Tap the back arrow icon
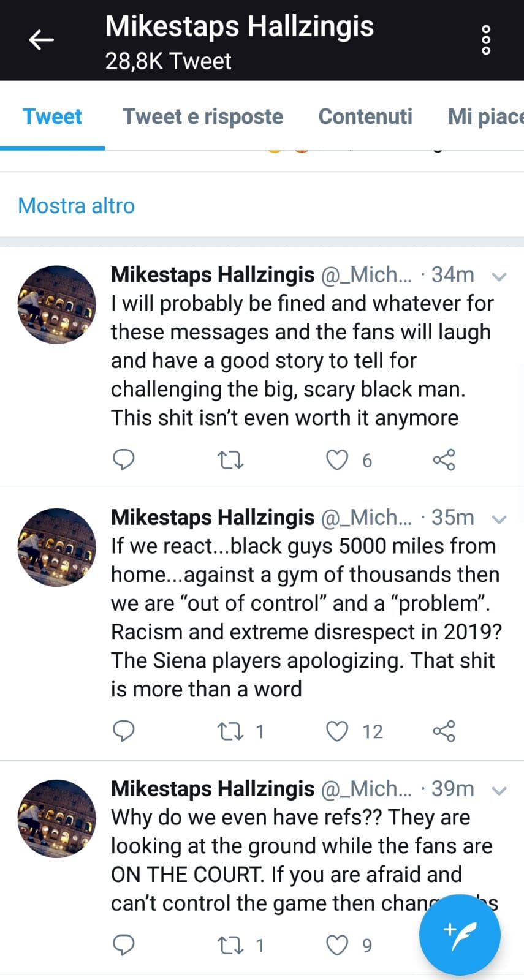 coord(42,40)
